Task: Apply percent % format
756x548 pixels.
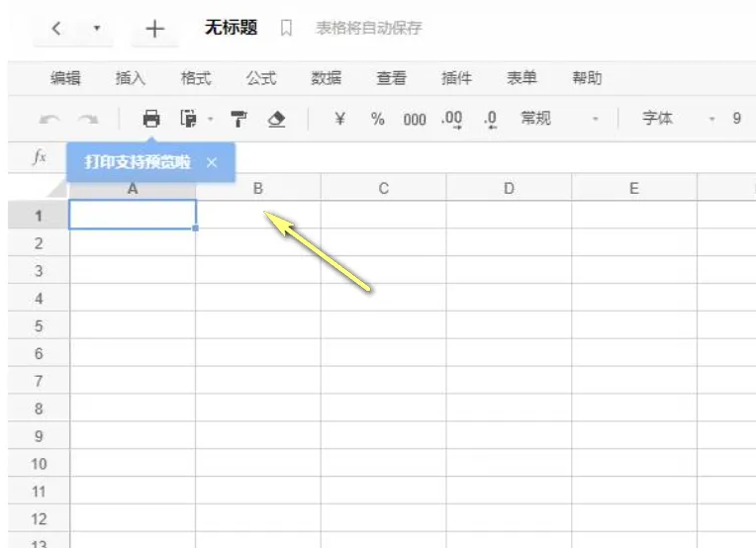Action: point(377,119)
